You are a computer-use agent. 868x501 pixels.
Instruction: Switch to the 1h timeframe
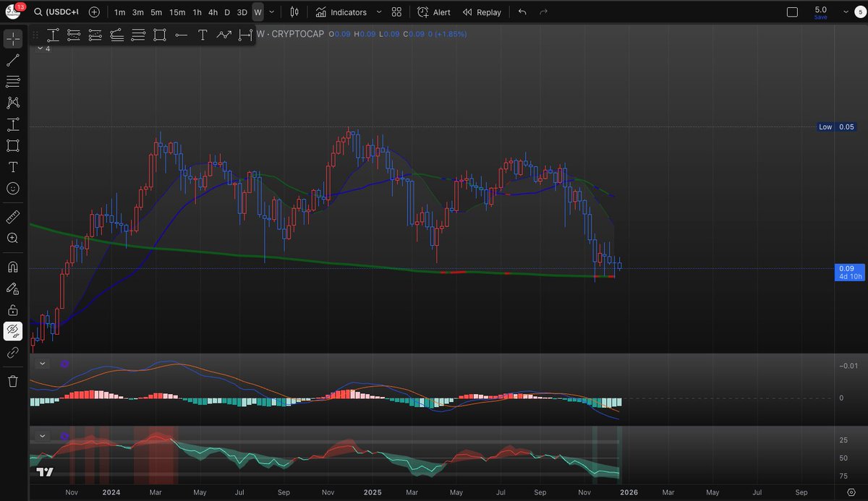pyautogui.click(x=197, y=12)
